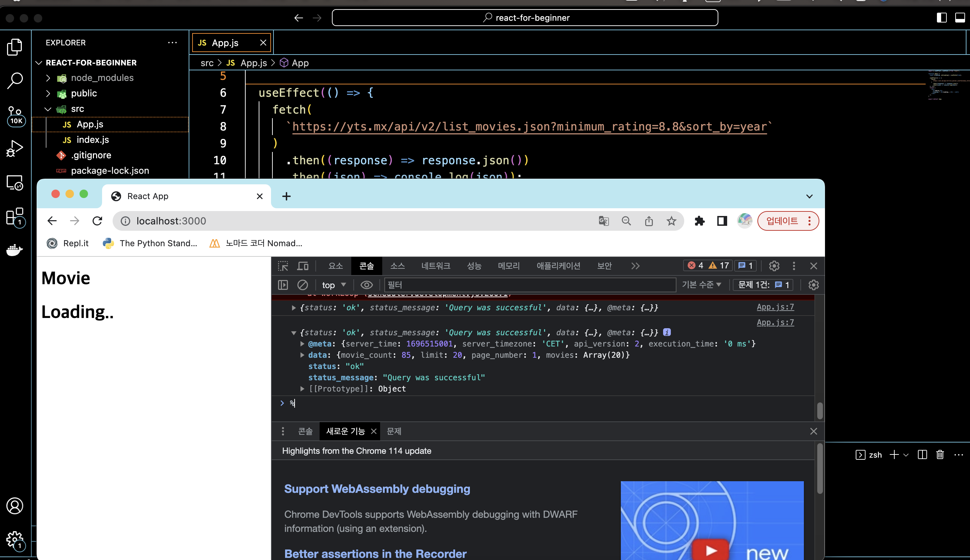Screen dimensions: 970x560
Task: Open the top frame context dropdown
Action: pyautogui.click(x=333, y=285)
